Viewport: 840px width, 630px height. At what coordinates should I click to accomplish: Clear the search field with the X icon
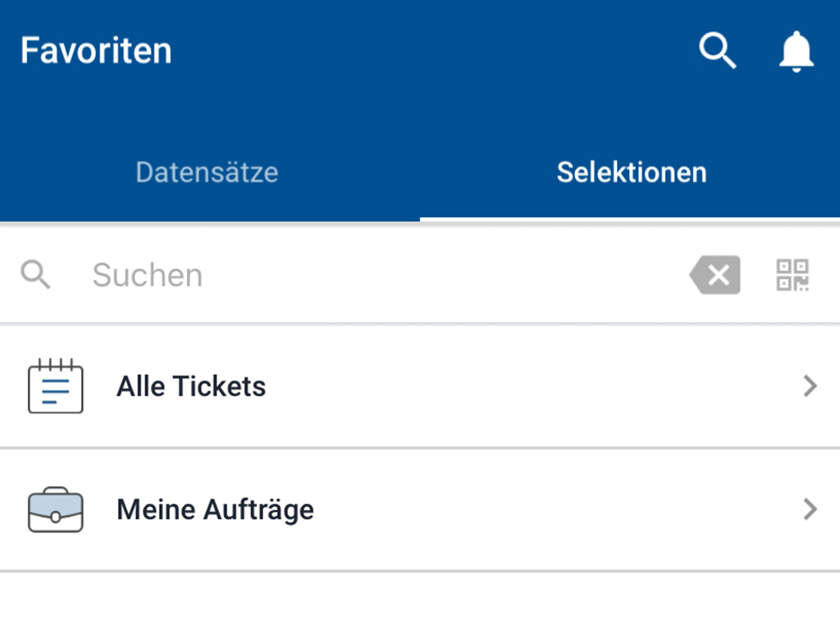[716, 275]
